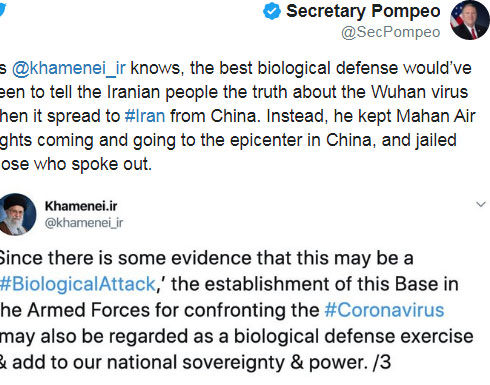
Task: Open the #Iran hashtag
Action: pos(145,116)
